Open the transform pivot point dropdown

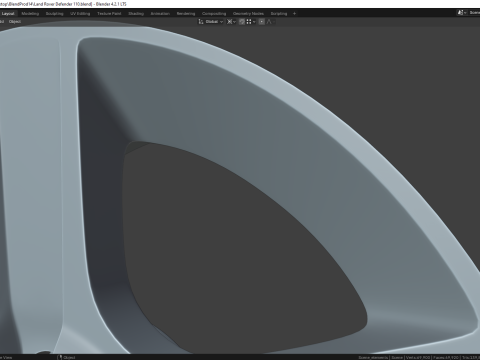[231, 22]
